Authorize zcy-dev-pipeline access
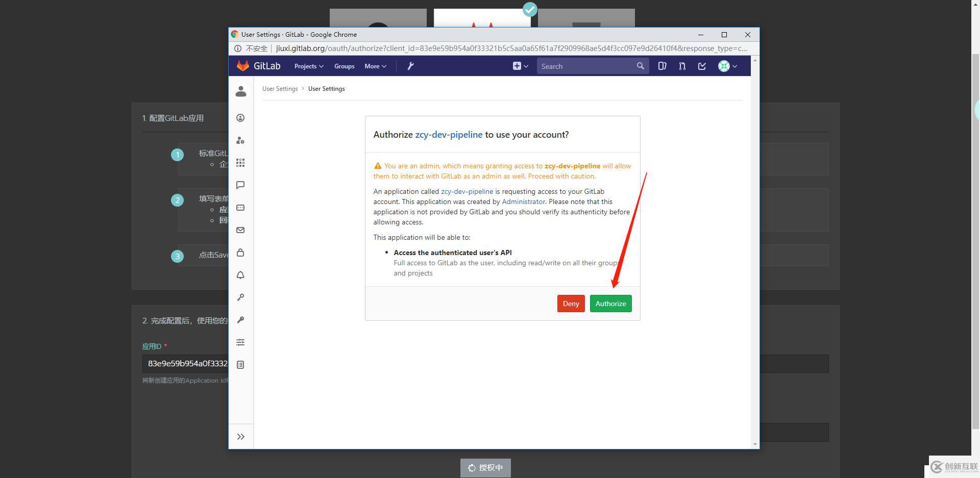980x478 pixels. point(610,303)
